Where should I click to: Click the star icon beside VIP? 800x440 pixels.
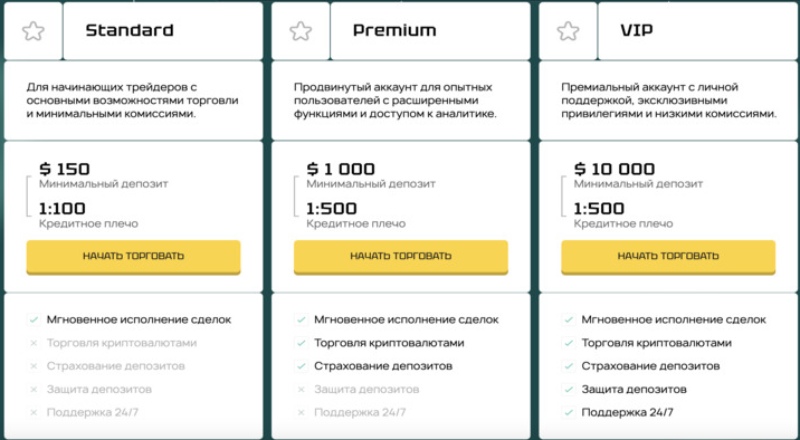pos(568,31)
